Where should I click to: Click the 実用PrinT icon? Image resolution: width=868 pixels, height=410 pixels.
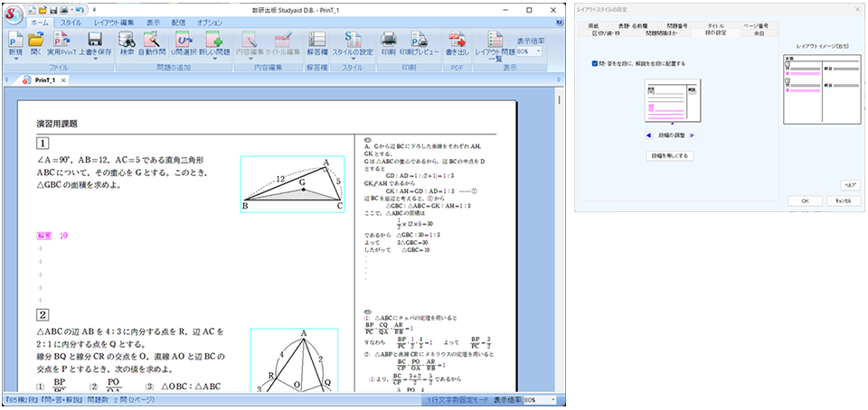click(61, 40)
